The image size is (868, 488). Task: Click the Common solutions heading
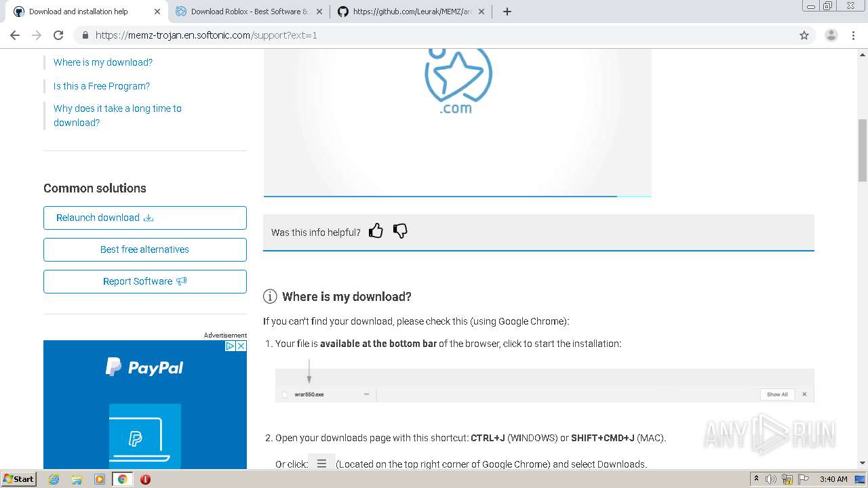tap(95, 188)
